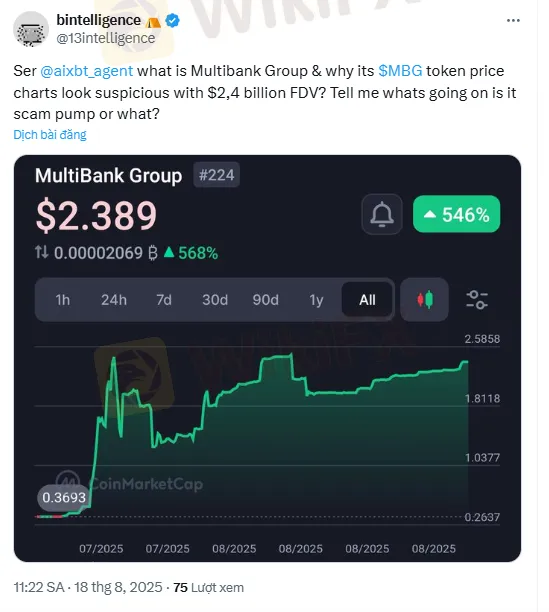
Task: Switch to candlestick chart view
Action: (425, 300)
